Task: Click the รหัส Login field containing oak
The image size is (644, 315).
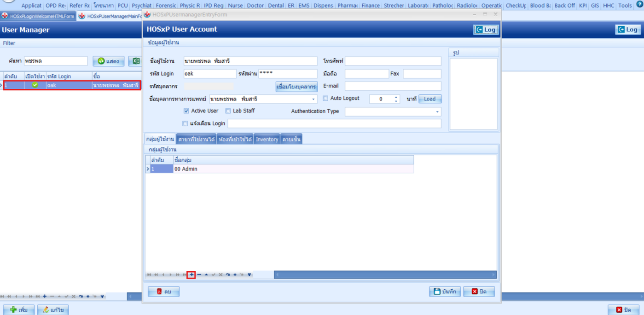Action: [x=209, y=74]
